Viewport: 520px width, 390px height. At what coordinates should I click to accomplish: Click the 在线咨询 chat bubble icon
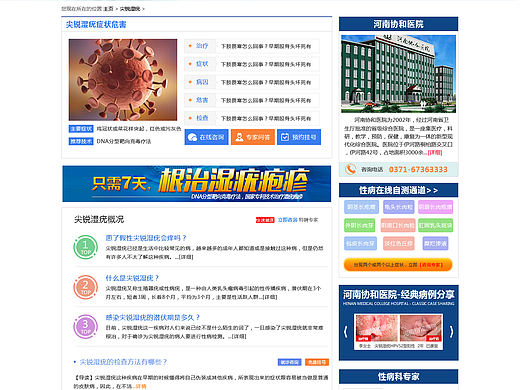click(x=192, y=137)
